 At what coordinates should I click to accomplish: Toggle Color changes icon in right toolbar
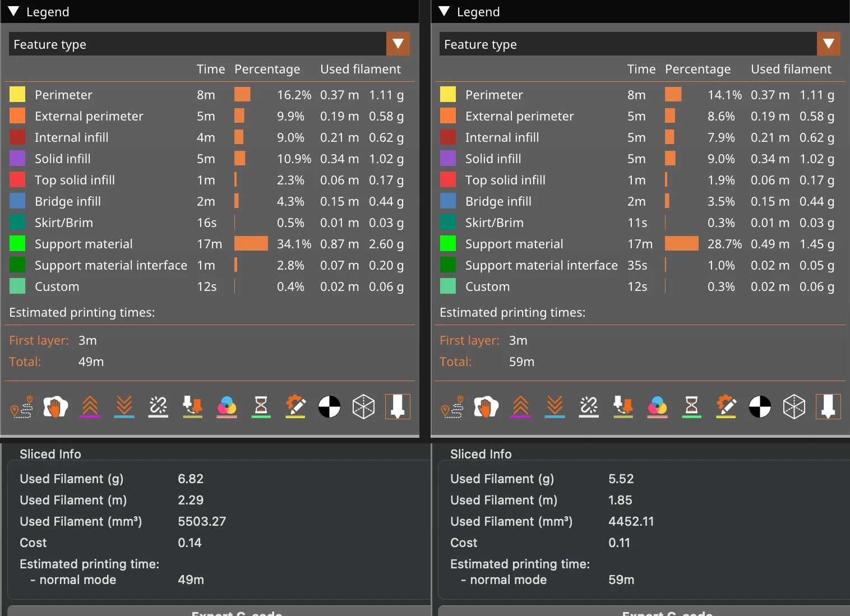(658, 407)
